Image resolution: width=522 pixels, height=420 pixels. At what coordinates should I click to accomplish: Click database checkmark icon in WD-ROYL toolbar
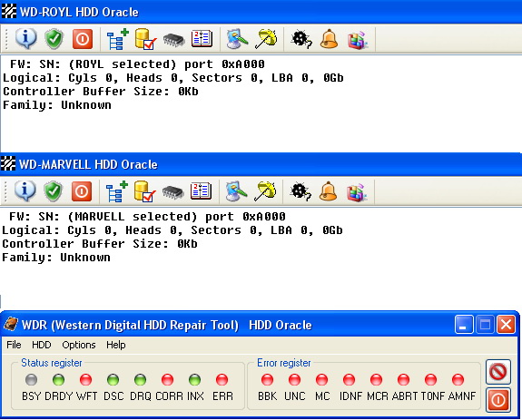point(145,39)
